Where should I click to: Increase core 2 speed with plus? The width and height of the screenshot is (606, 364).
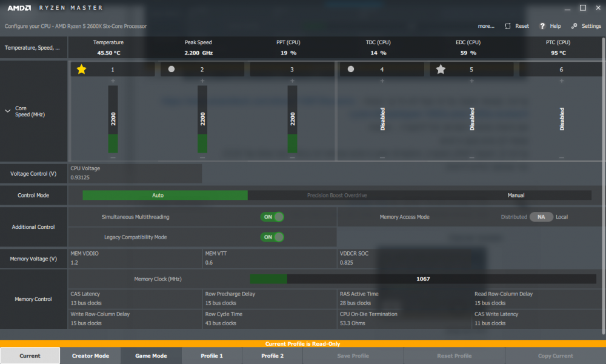[x=202, y=81]
